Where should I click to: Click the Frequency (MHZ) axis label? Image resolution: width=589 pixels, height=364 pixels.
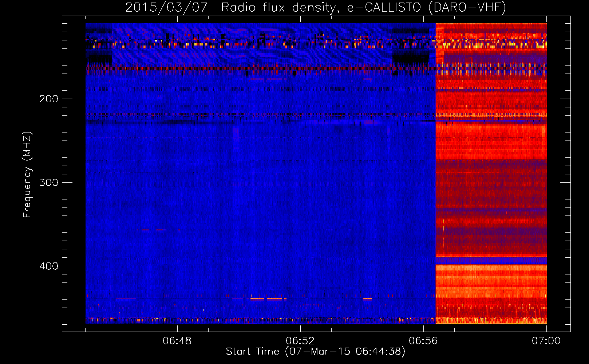(x=27, y=174)
